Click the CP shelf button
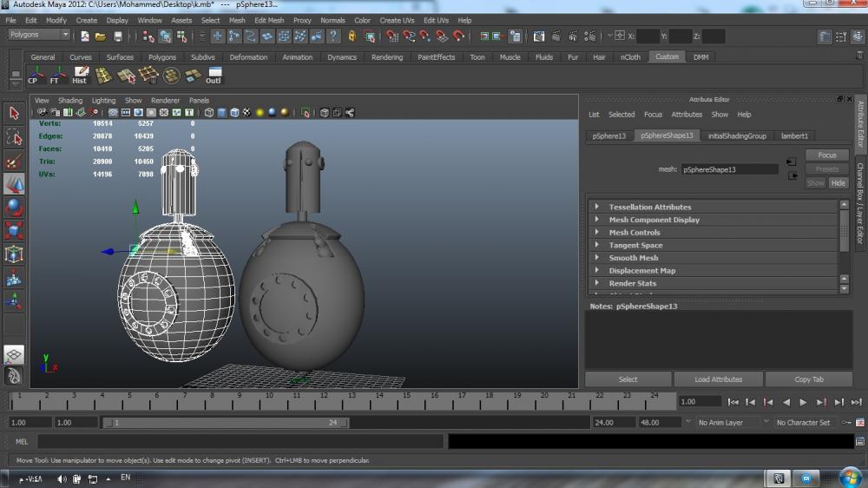This screenshot has height=488, width=868. [x=33, y=76]
